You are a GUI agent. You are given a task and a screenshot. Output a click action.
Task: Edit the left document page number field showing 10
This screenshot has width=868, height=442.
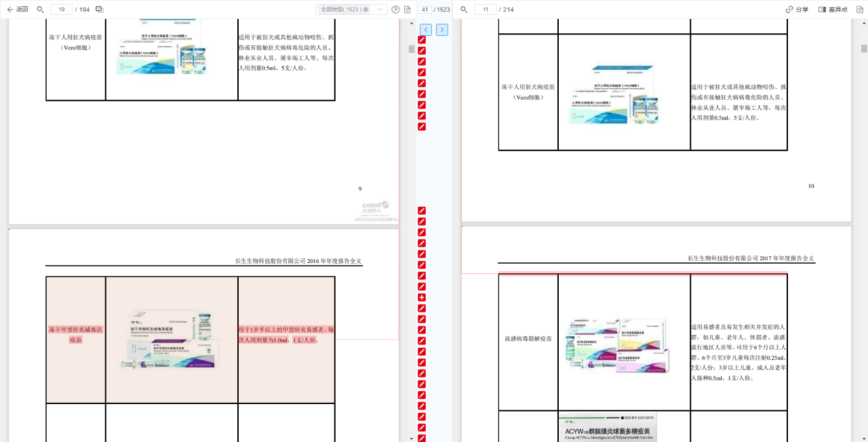click(61, 9)
